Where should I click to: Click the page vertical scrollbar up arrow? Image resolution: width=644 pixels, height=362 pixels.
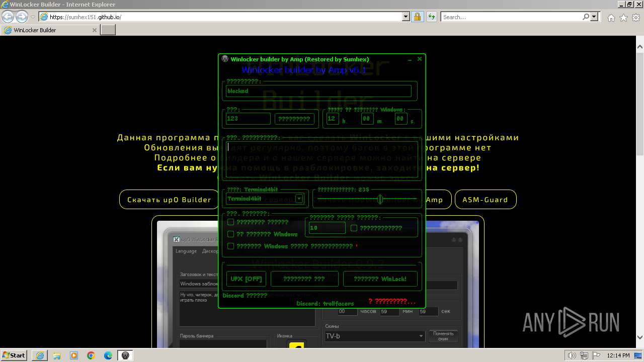(x=640, y=48)
